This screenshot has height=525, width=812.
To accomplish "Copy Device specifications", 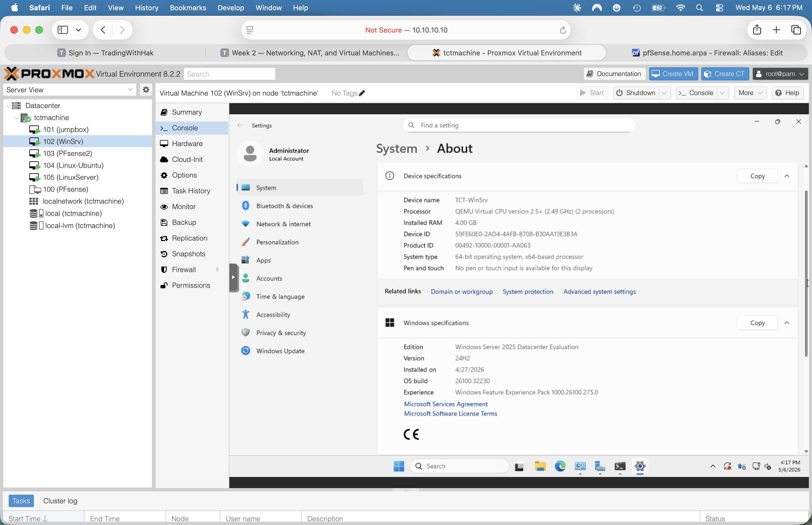I will point(757,176).
